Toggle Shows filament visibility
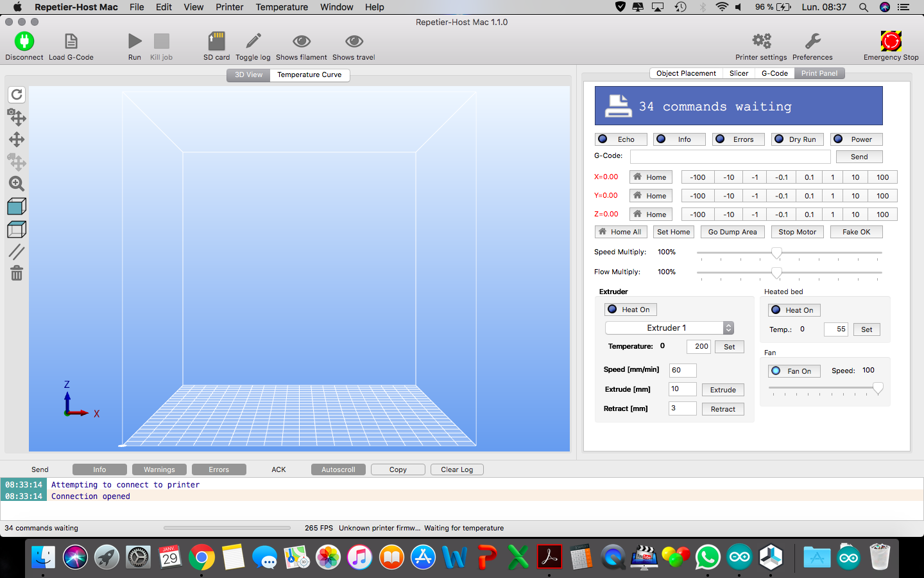 coord(301,42)
